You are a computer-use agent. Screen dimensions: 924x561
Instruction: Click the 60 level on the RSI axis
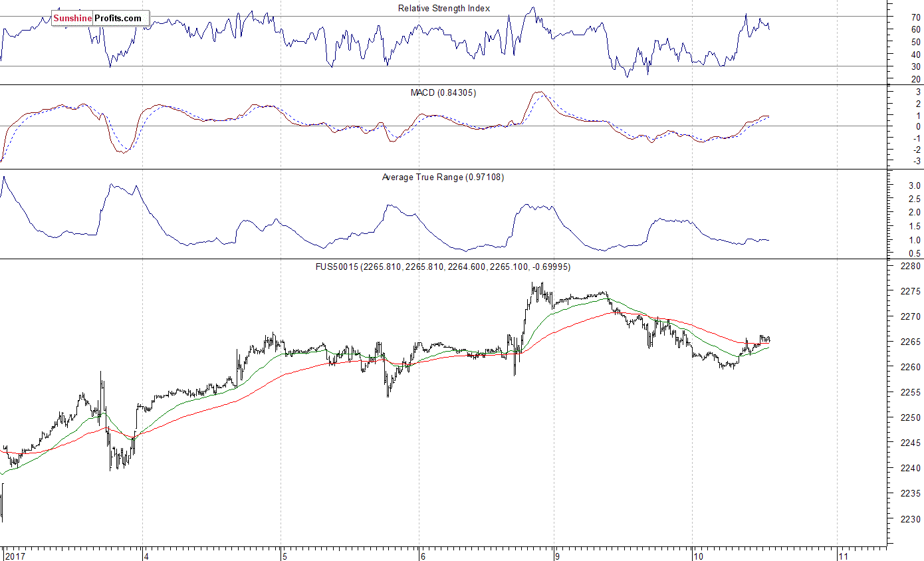pos(916,30)
